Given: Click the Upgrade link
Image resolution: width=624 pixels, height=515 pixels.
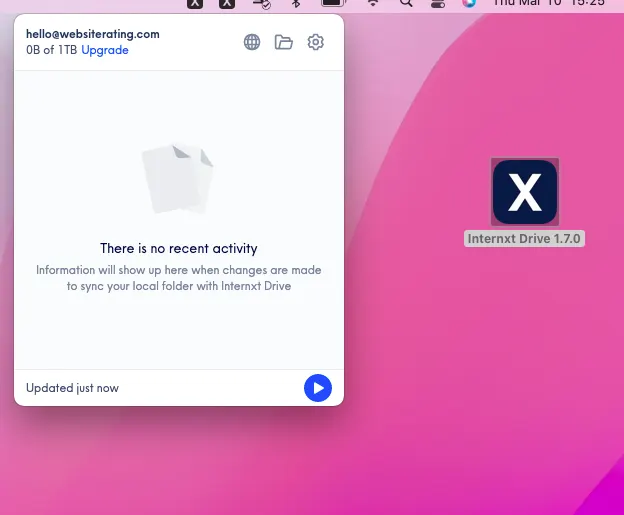Looking at the screenshot, I should tap(105, 50).
